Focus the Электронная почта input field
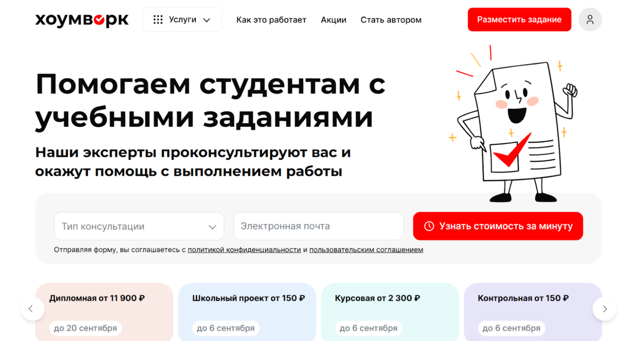Image resolution: width=644 pixels, height=341 pixels. coord(318,226)
